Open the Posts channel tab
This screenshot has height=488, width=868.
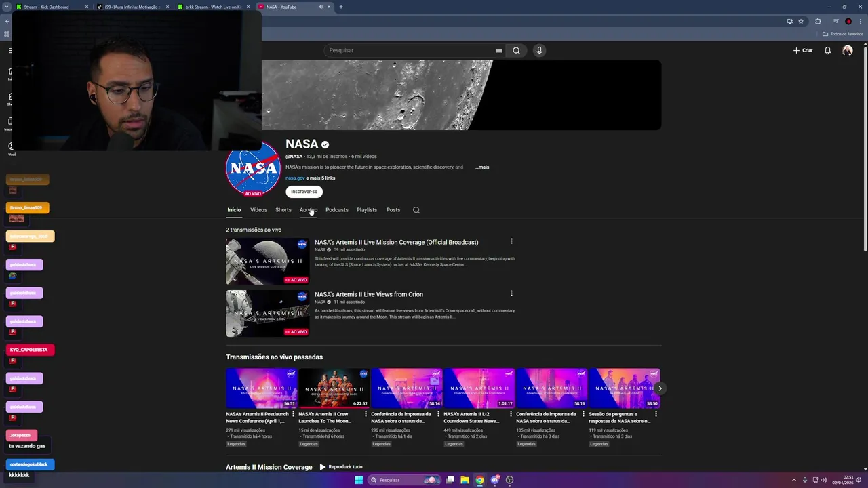point(393,210)
